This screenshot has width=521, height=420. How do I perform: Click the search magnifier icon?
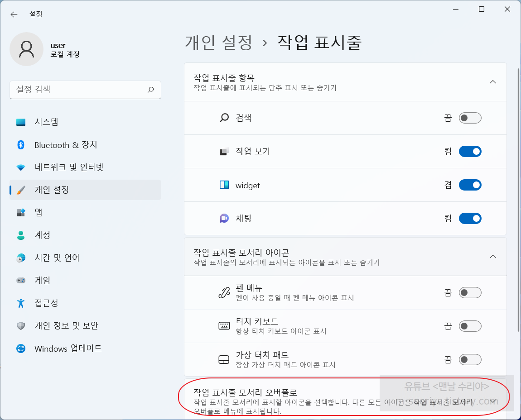pos(150,90)
